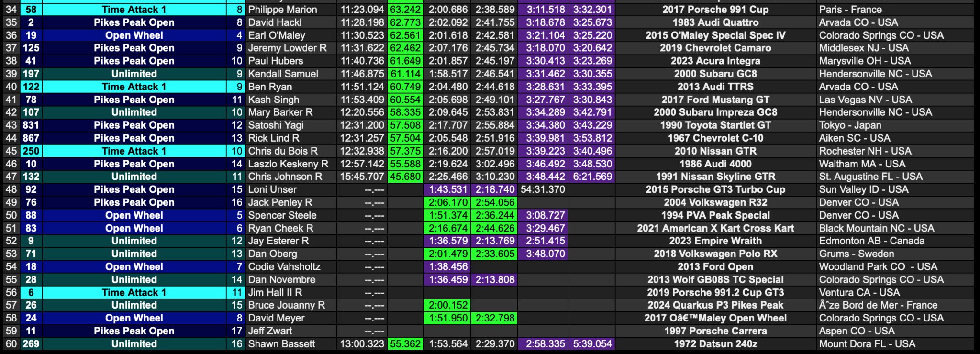980x354 pixels.
Task: Click the Shawn Bassett name cell
Action: click(281, 343)
